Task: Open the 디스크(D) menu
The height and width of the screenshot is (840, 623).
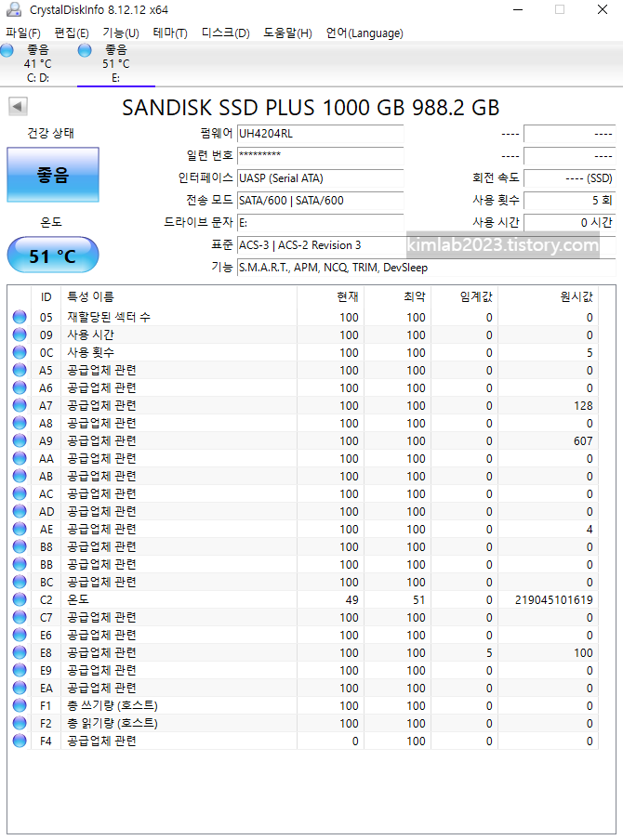Action: (x=225, y=33)
